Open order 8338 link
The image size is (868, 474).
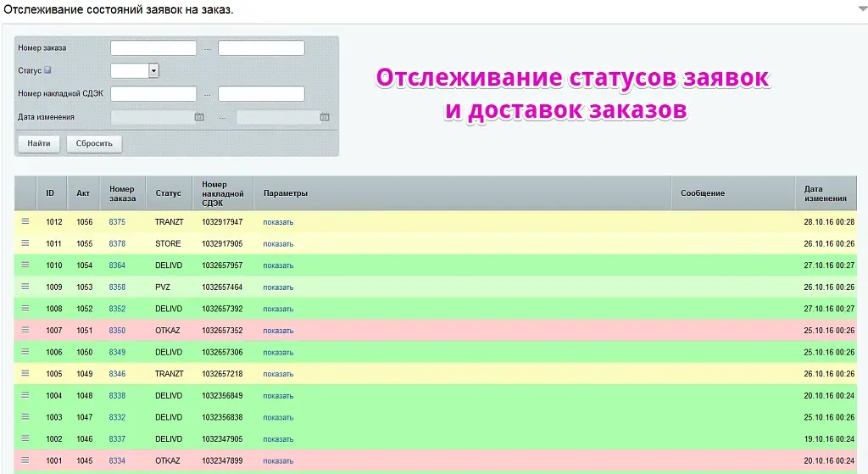117,395
